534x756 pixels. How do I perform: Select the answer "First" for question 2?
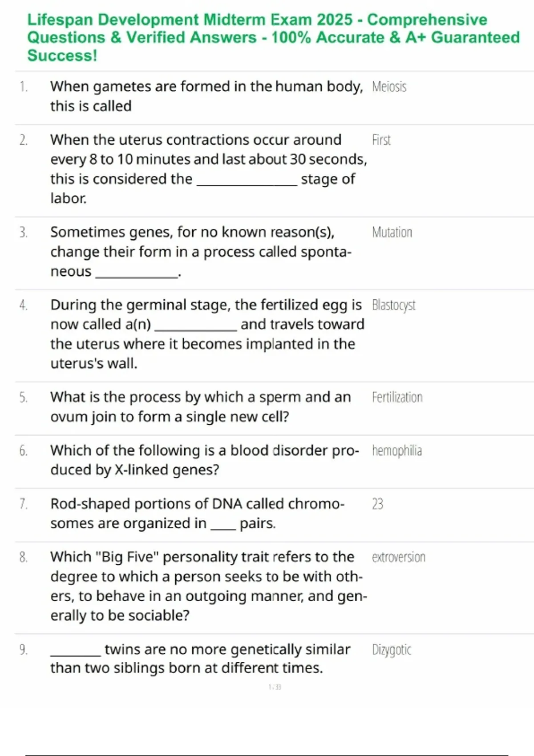point(381,140)
